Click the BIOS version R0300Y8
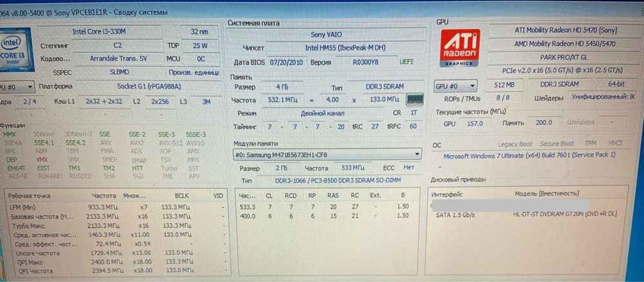 (365, 62)
